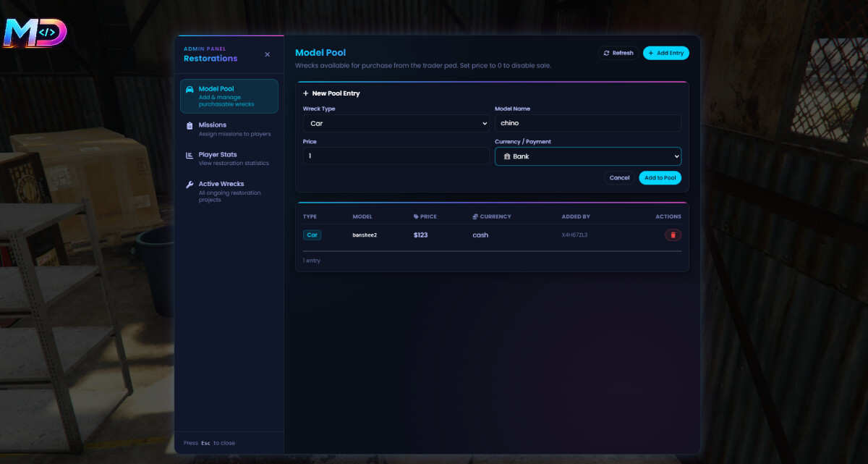
Task: Focus the Model Name input field
Action: (x=587, y=124)
